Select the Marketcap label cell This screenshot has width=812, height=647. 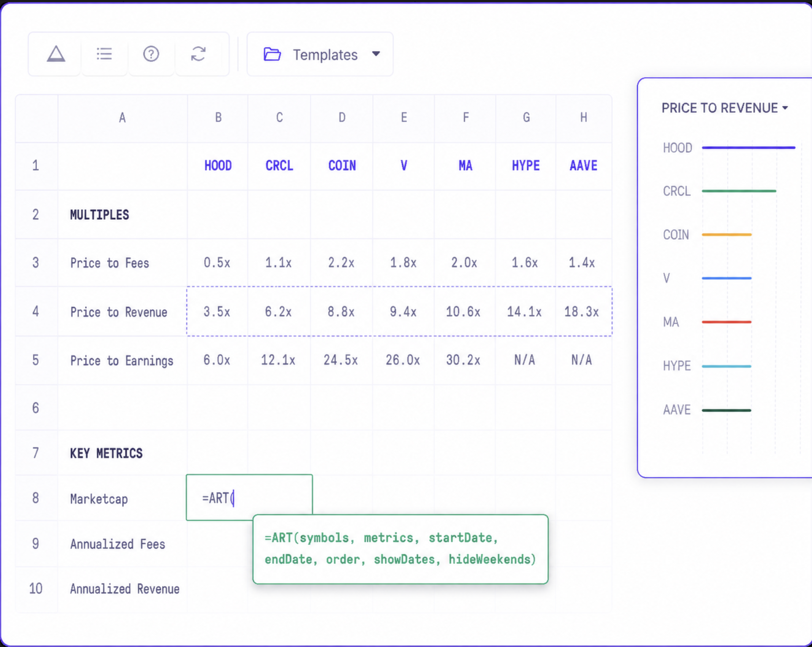(123, 499)
